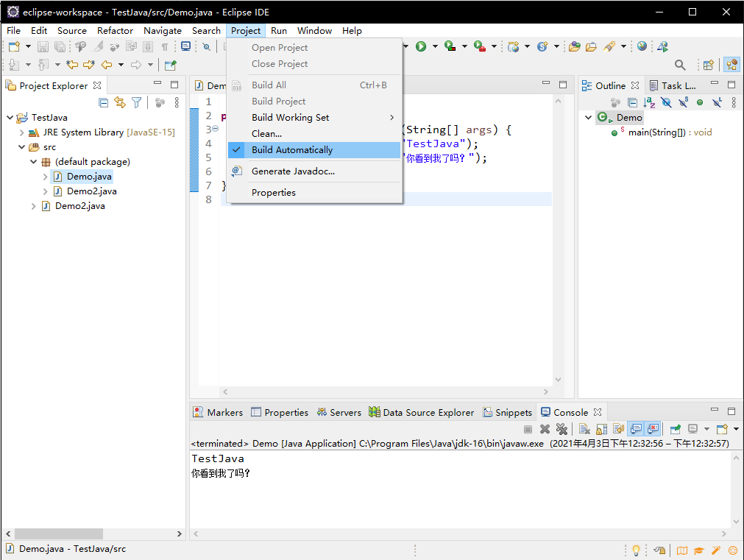The width and height of the screenshot is (744, 560).
Task: Expand Demo2.java under default package
Action: (46, 191)
